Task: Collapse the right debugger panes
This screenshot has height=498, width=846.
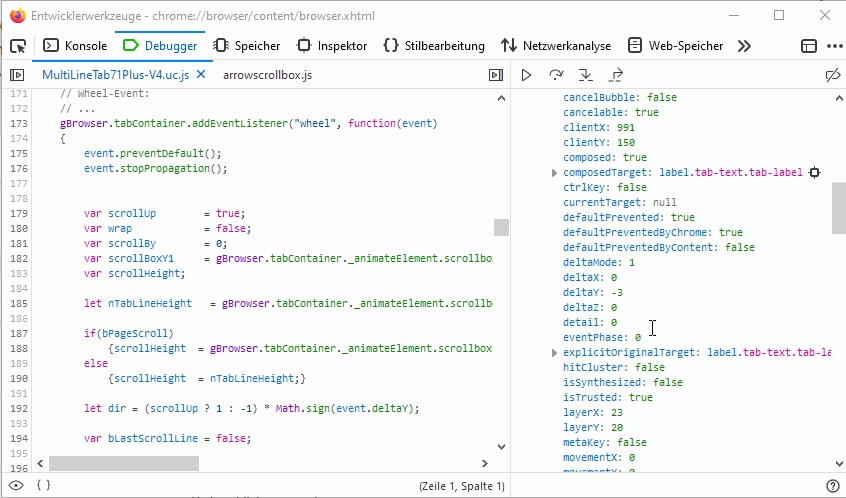Action: point(495,75)
